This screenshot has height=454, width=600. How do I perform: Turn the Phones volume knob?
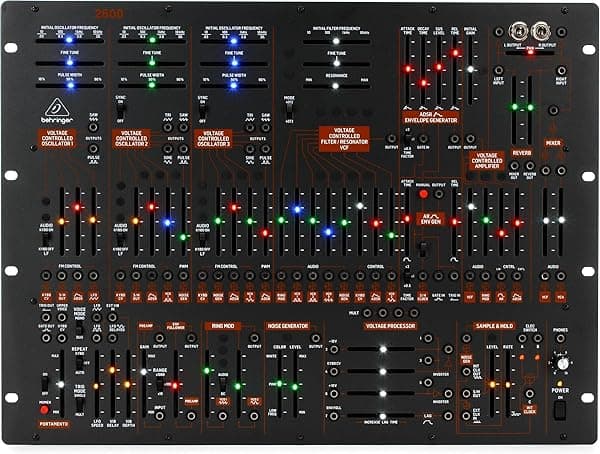(561, 364)
